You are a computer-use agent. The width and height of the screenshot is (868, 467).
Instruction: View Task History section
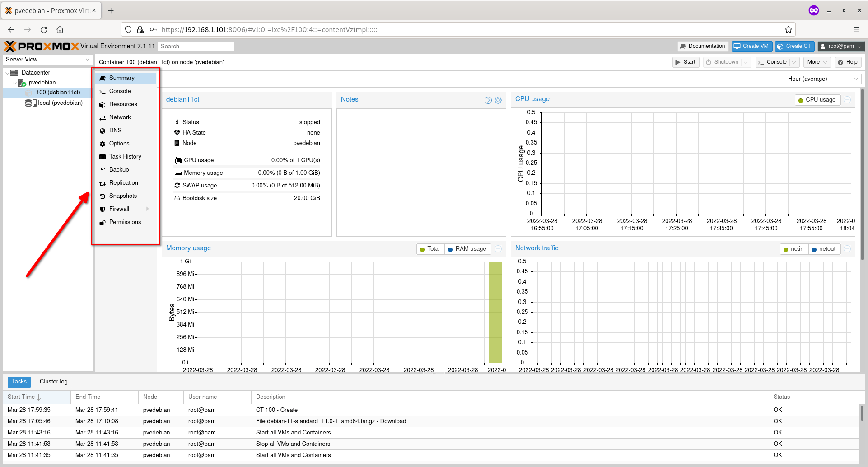pyautogui.click(x=126, y=157)
